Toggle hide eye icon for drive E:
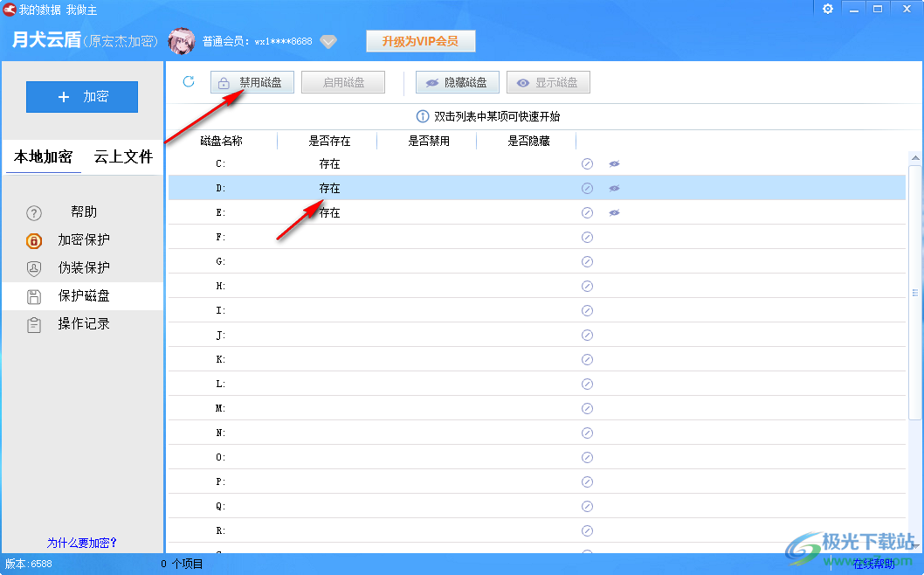The width and height of the screenshot is (924, 575). click(614, 213)
